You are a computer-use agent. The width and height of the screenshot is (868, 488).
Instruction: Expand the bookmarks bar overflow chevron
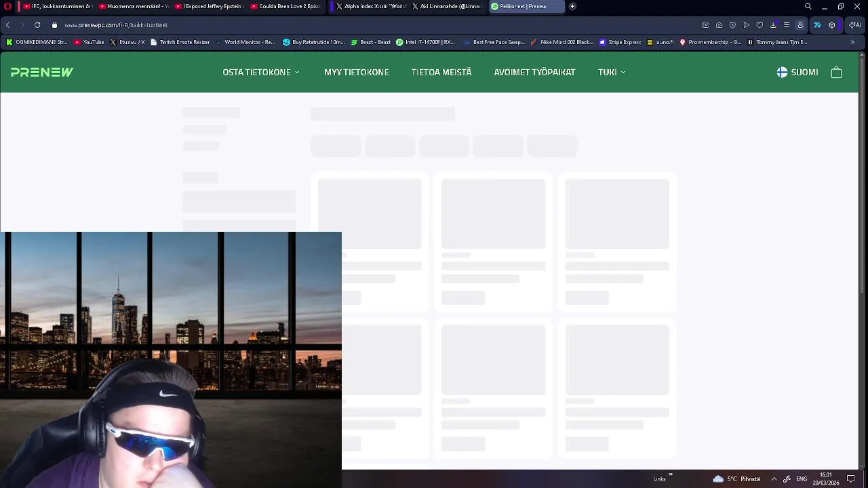tap(852, 42)
